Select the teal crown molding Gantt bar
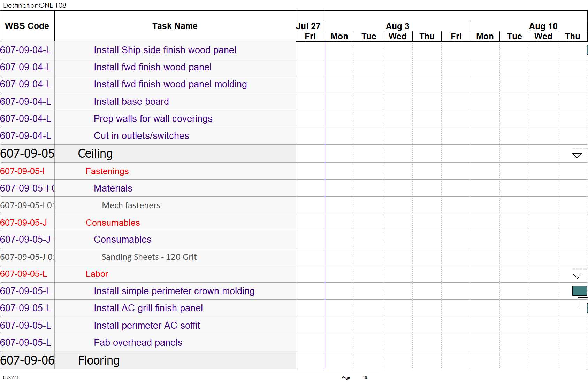588x382 pixels. [x=579, y=291]
